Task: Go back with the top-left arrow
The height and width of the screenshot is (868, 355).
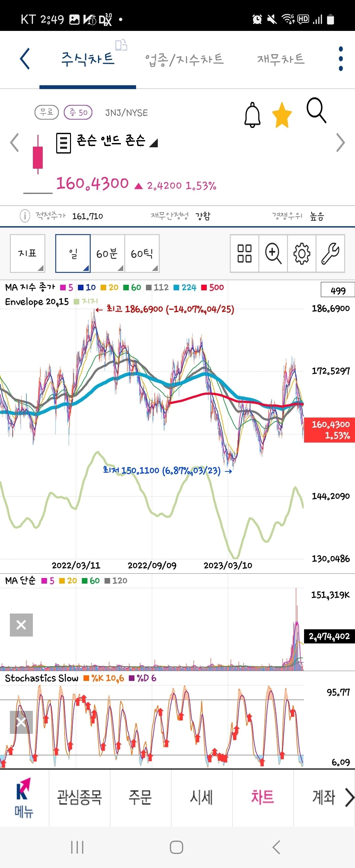Action: [25, 59]
